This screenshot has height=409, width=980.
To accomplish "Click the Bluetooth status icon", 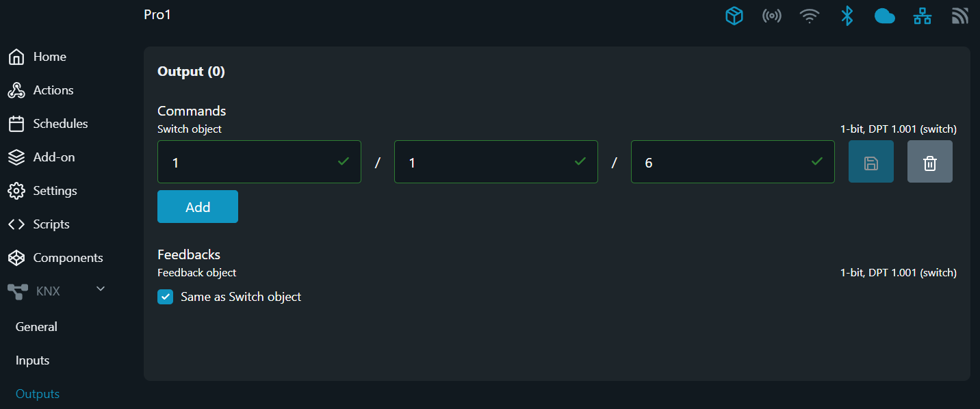I will click(847, 16).
